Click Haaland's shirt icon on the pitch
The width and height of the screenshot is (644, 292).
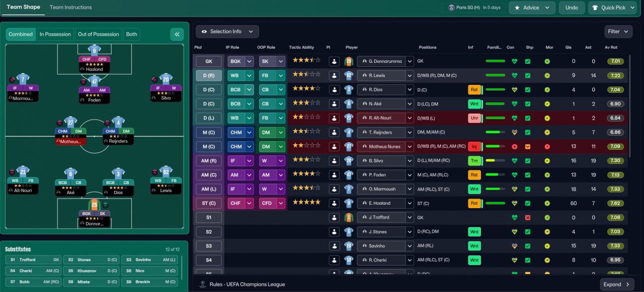click(x=94, y=50)
